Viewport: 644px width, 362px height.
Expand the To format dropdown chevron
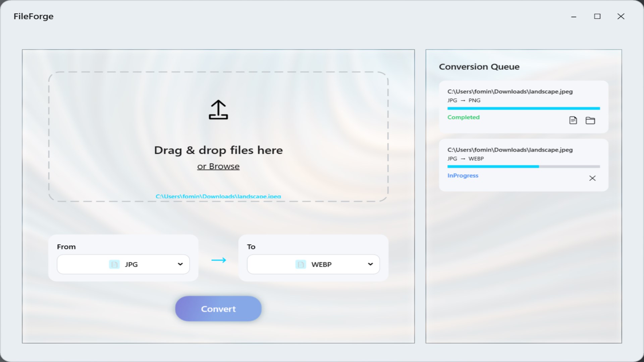coord(370,264)
